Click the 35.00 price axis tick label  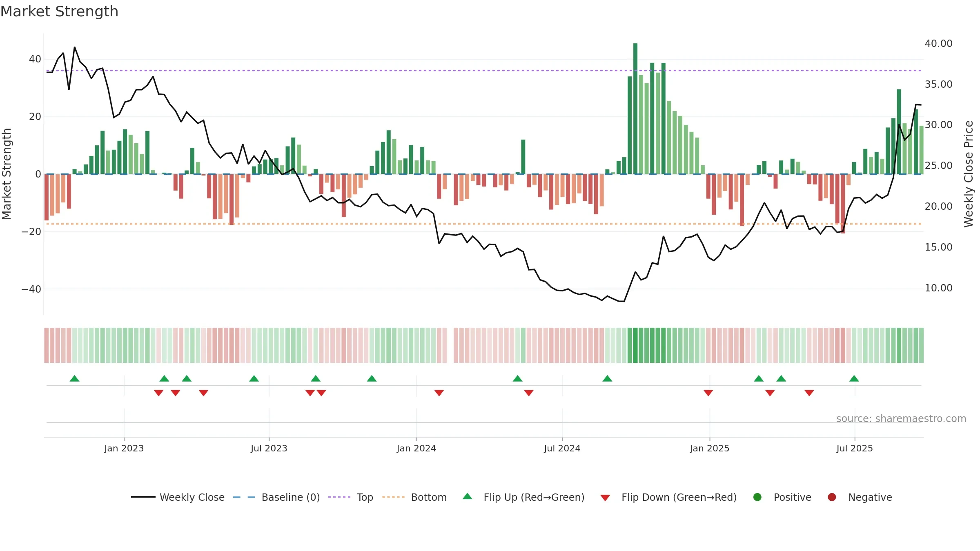[x=938, y=84]
